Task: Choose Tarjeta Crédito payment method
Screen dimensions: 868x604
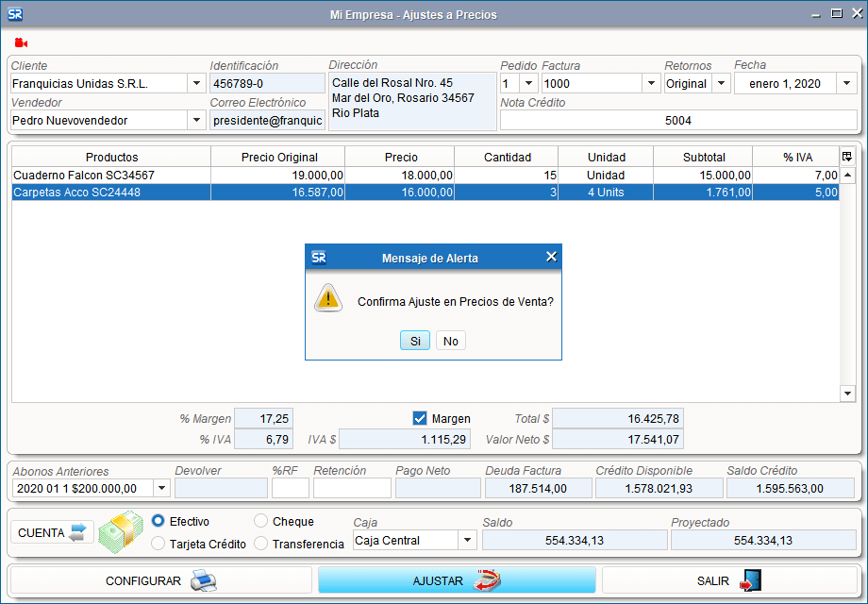Action: (159, 544)
